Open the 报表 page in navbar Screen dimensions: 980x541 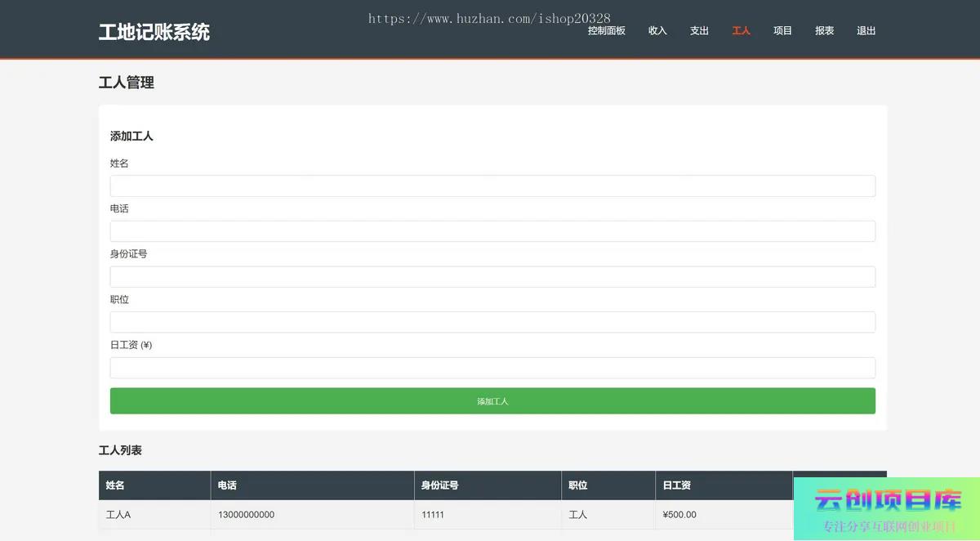coord(824,31)
